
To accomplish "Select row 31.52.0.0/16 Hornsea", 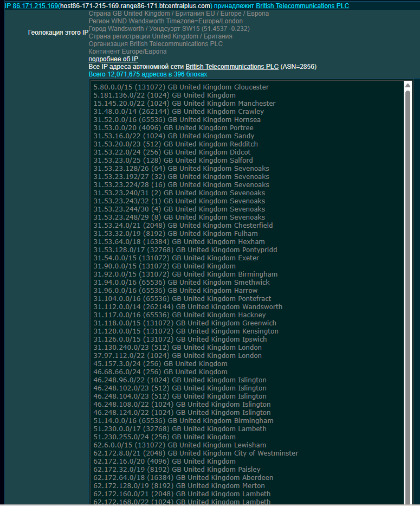I will [177, 120].
